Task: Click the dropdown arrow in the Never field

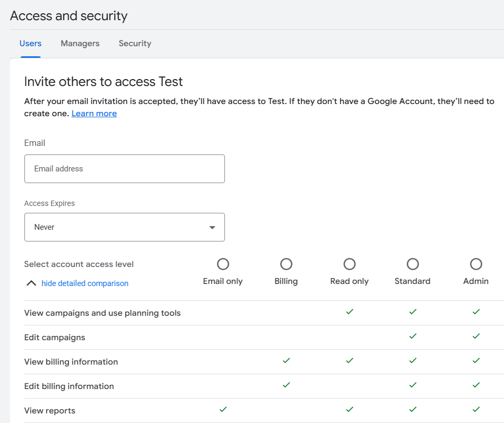Action: pos(213,227)
